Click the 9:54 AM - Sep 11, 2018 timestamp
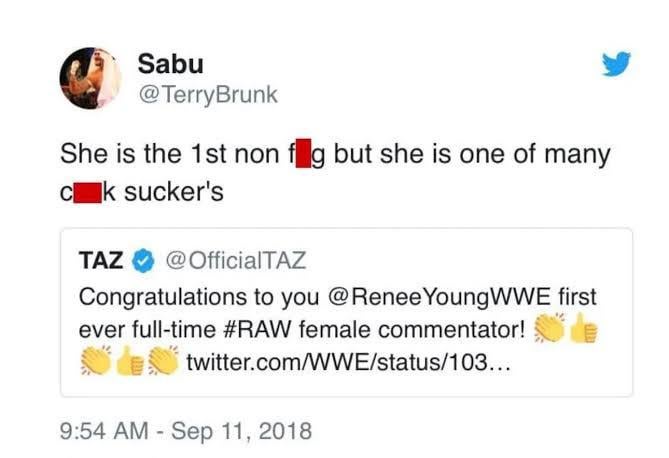Screen dimensions: 669x458 coord(186,431)
